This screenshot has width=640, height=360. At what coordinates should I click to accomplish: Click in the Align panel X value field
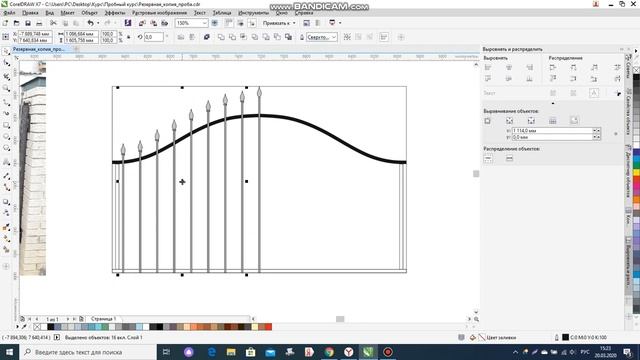click(552, 131)
